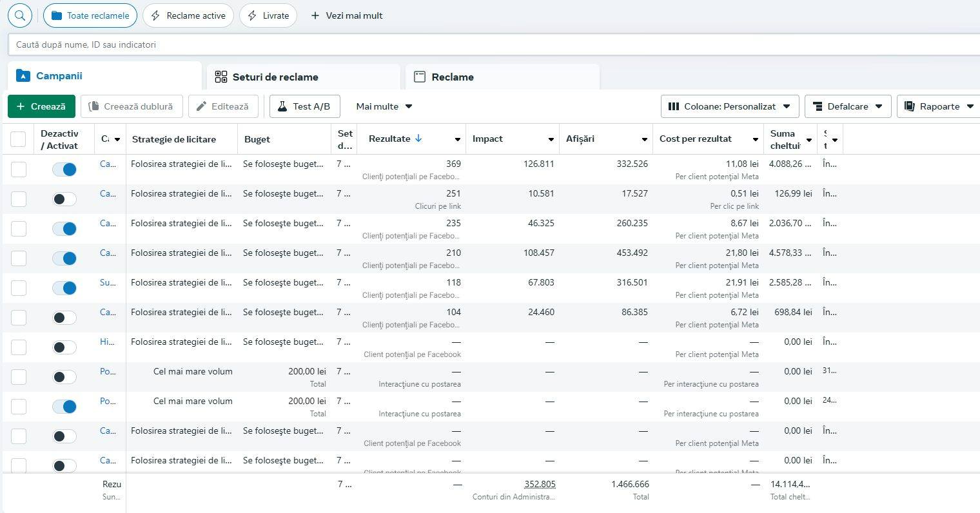Viewport: 980px width, 513px height.
Task: Select the Toate reclamele filter
Action: pyautogui.click(x=90, y=15)
